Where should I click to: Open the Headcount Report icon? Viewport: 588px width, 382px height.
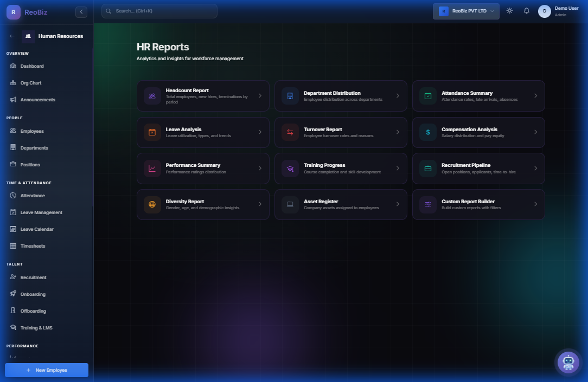point(152,96)
